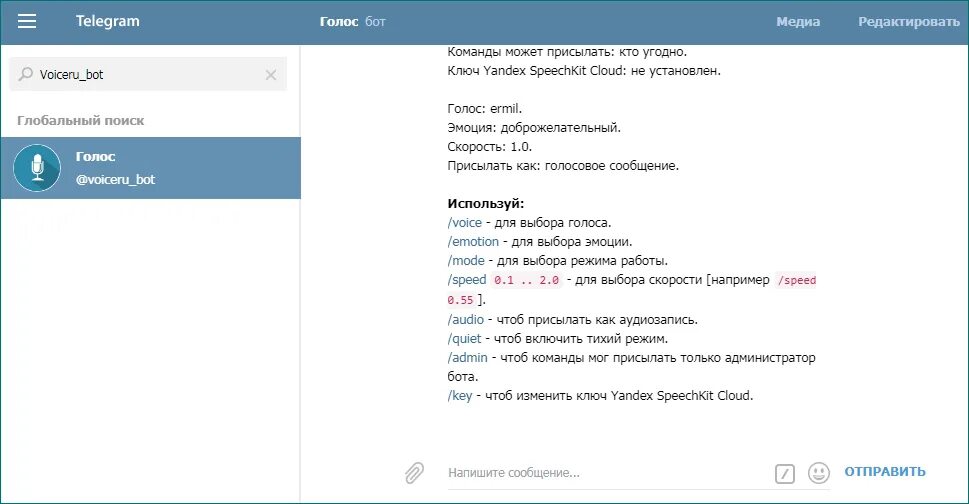
Task: Click the 0.1 .. 2.0 code snippet
Action: tap(527, 280)
